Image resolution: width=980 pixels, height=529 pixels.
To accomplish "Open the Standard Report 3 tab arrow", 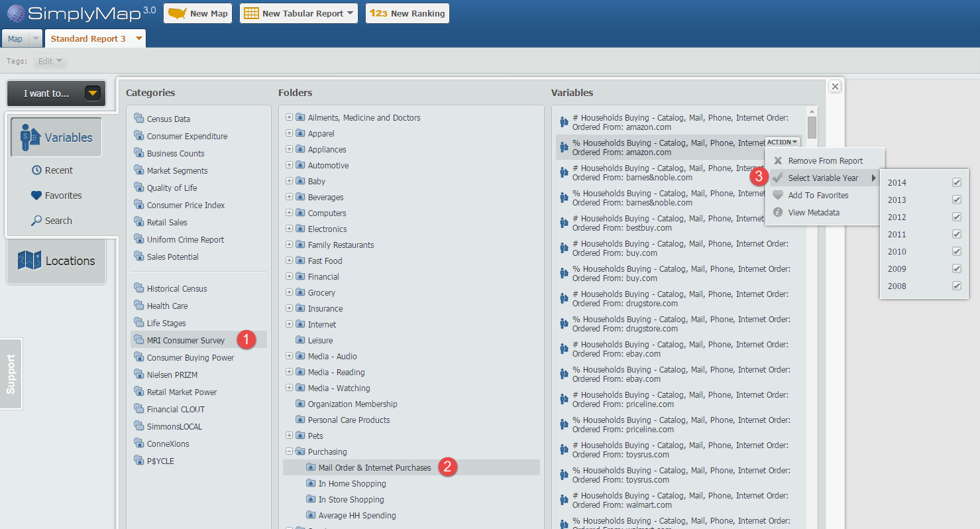I will pyautogui.click(x=138, y=38).
